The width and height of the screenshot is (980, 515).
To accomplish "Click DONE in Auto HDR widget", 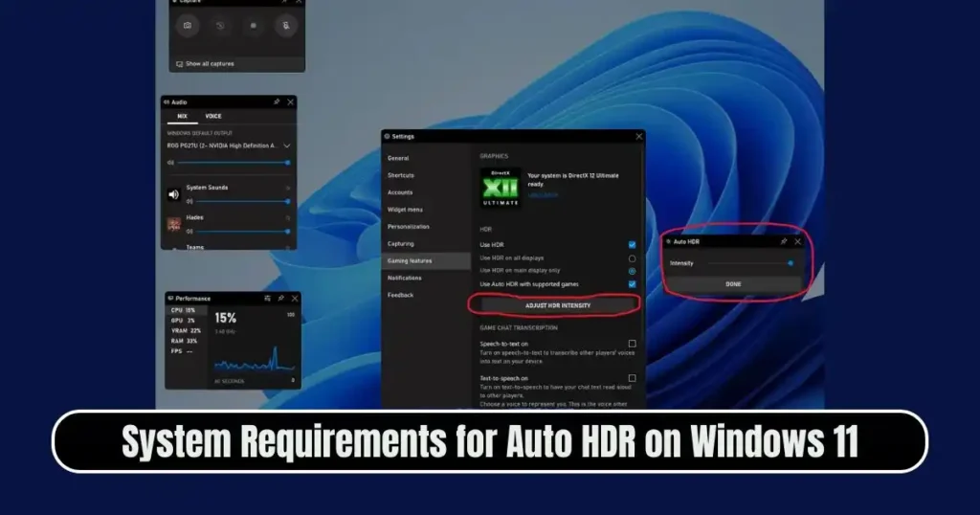I will (x=733, y=283).
